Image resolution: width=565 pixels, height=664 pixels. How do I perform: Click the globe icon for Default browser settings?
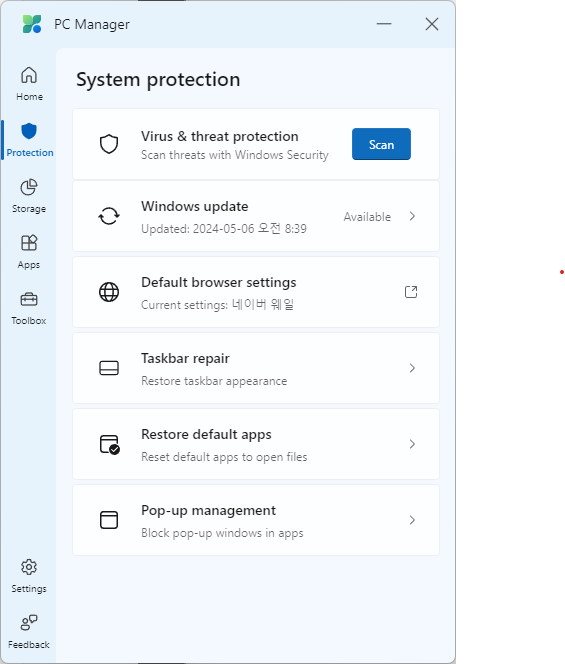pos(109,292)
